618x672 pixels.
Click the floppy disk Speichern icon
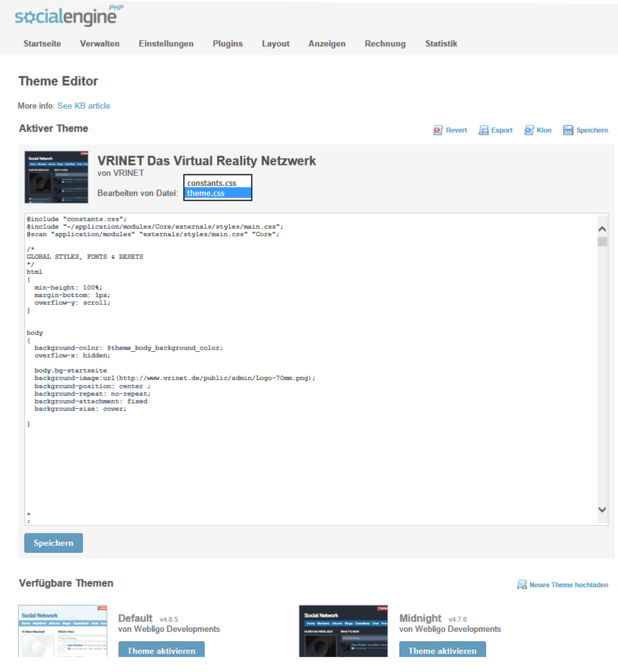point(568,130)
